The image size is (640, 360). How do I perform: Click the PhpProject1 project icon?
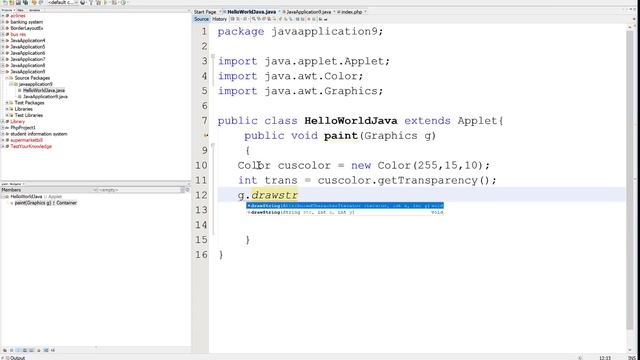pos(7,127)
